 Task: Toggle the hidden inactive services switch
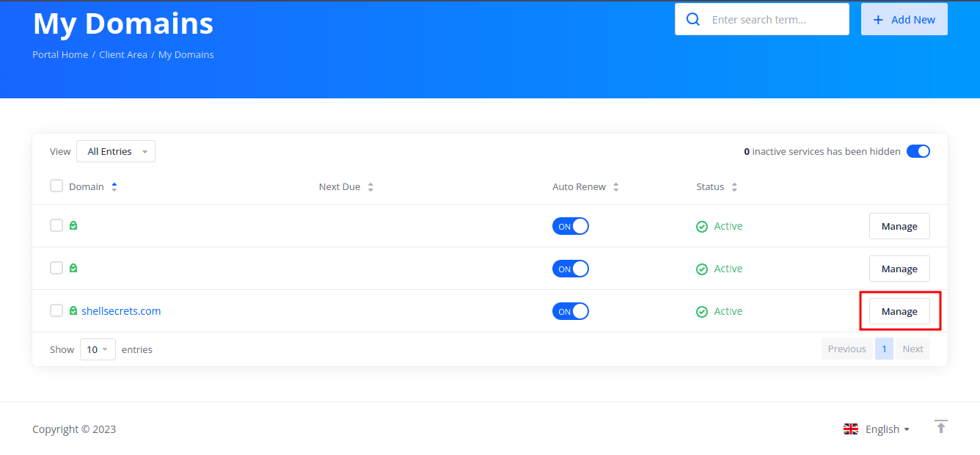click(918, 150)
